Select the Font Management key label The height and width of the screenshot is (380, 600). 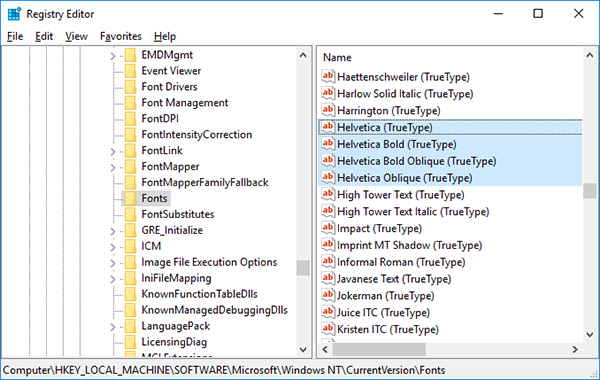point(185,103)
